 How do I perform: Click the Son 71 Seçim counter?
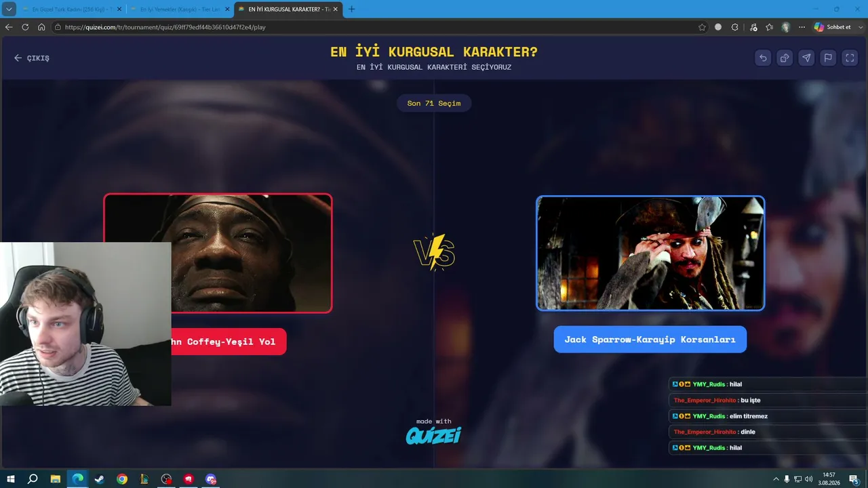coord(434,103)
